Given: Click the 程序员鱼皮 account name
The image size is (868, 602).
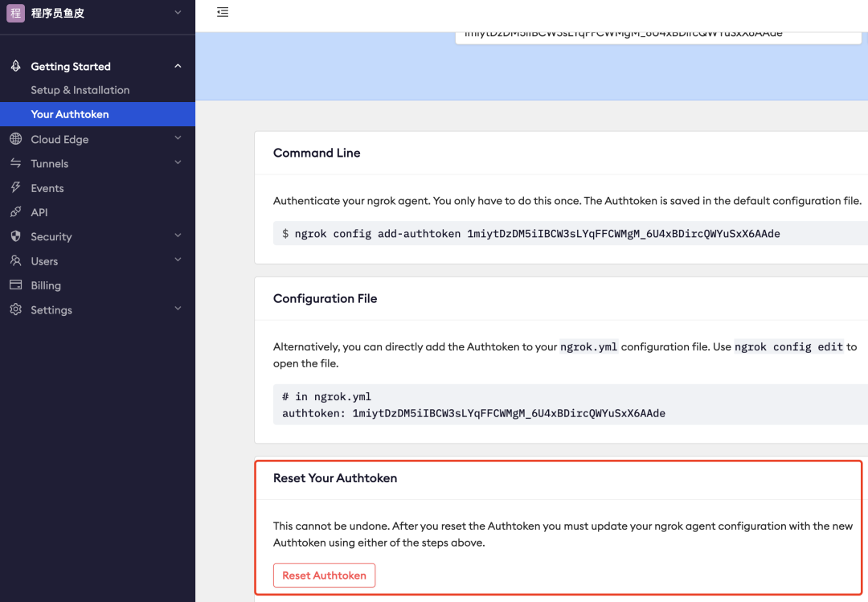Looking at the screenshot, I should tap(58, 14).
